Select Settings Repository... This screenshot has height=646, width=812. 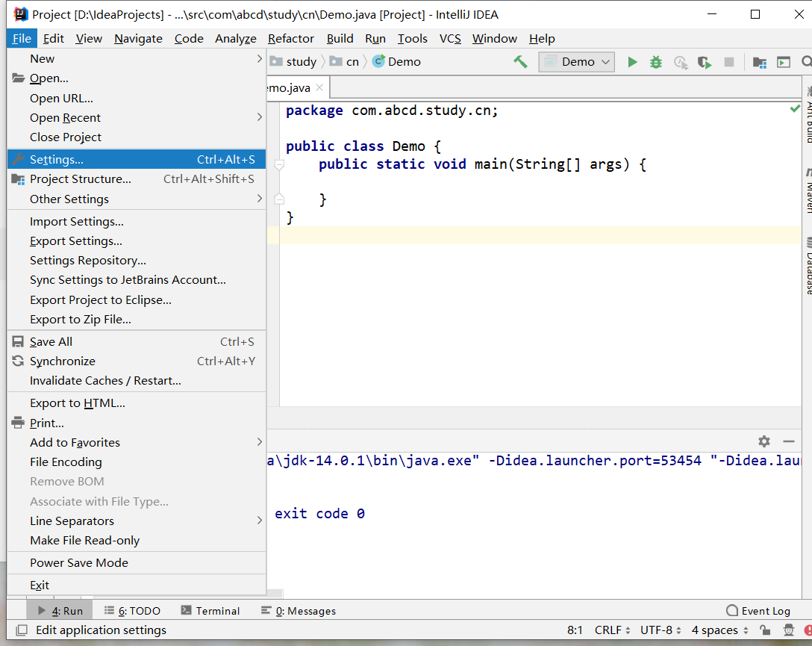pos(137,260)
